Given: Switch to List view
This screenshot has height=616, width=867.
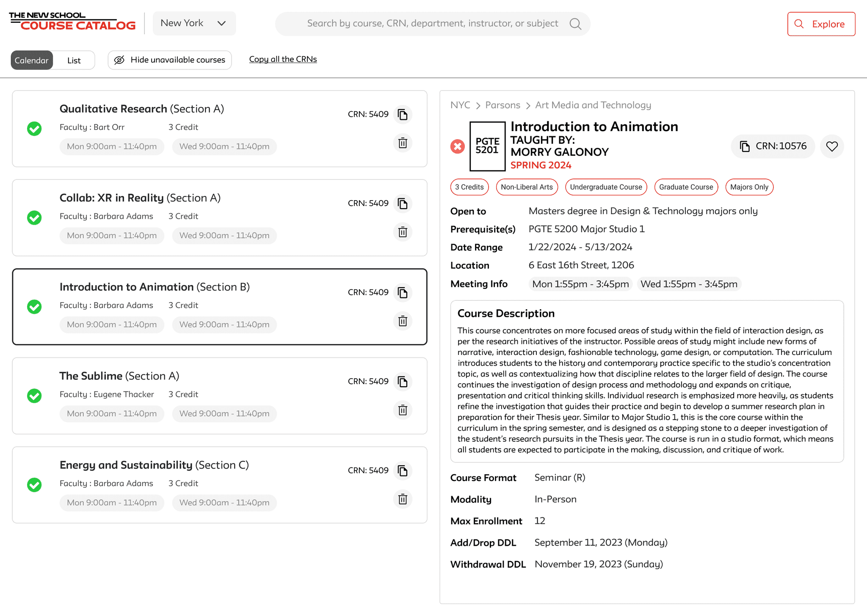Looking at the screenshot, I should pos(74,60).
